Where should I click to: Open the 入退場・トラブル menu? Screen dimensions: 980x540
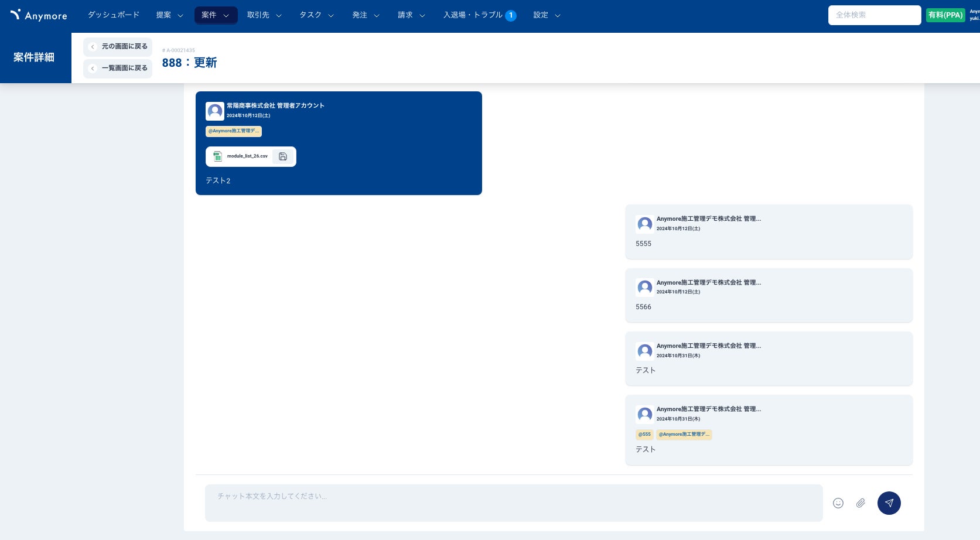pyautogui.click(x=473, y=15)
